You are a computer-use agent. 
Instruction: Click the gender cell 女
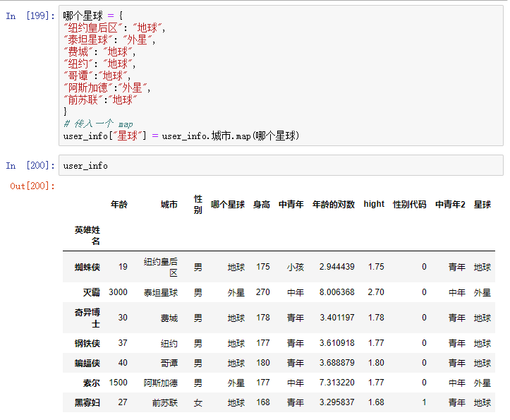click(x=198, y=402)
